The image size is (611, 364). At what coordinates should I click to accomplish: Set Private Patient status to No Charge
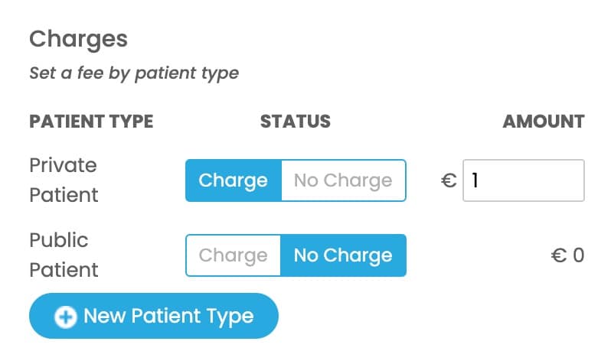343,180
